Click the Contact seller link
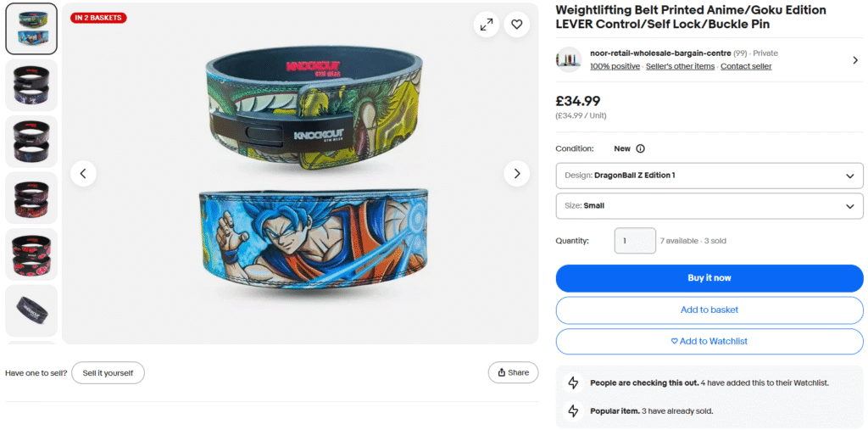The height and width of the screenshot is (430, 868). [x=746, y=66]
